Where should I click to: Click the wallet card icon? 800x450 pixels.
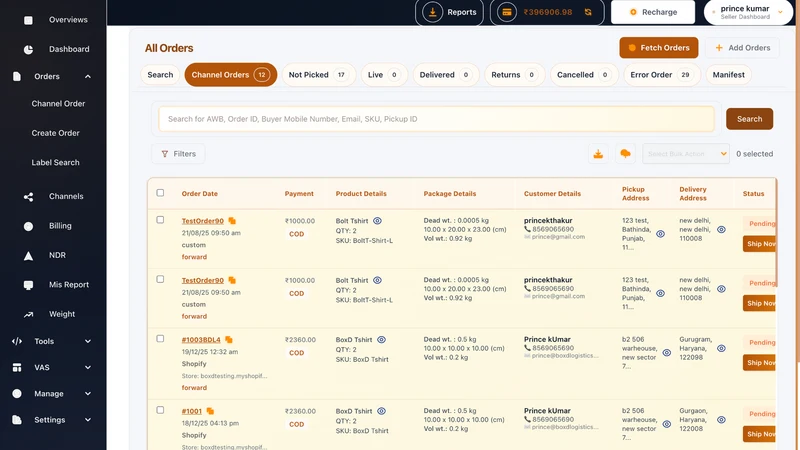coord(507,12)
